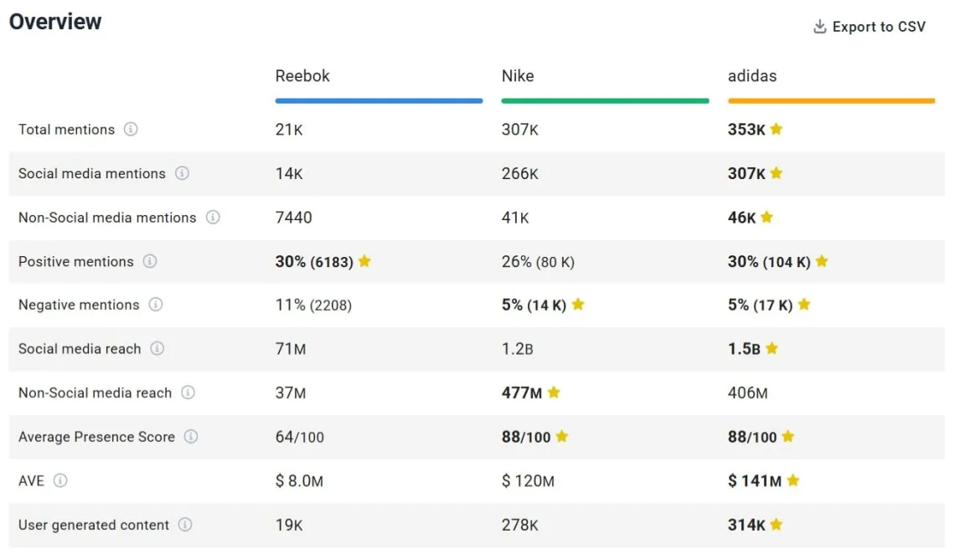Select the Reebok column header
The height and width of the screenshot is (560, 955).
click(302, 76)
